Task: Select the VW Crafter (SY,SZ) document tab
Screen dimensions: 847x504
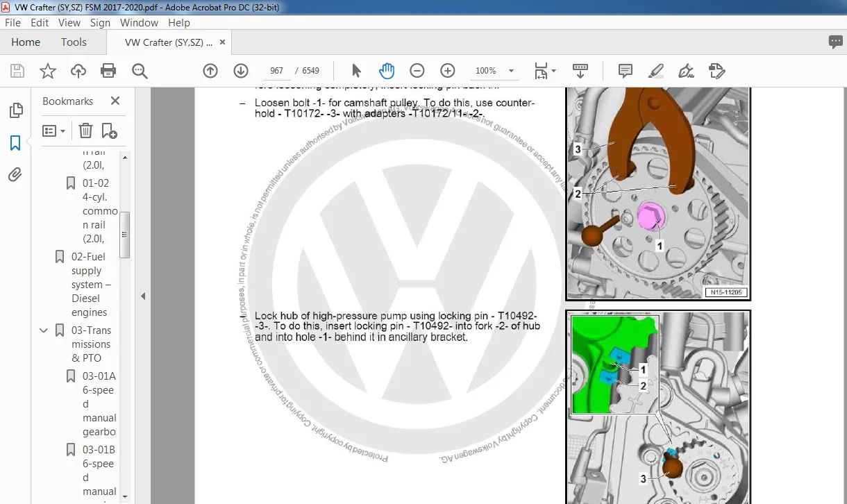Action: 169,42
